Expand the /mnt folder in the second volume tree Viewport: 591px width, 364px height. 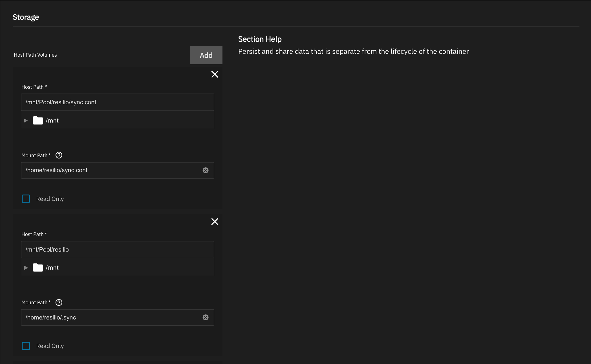tap(26, 268)
